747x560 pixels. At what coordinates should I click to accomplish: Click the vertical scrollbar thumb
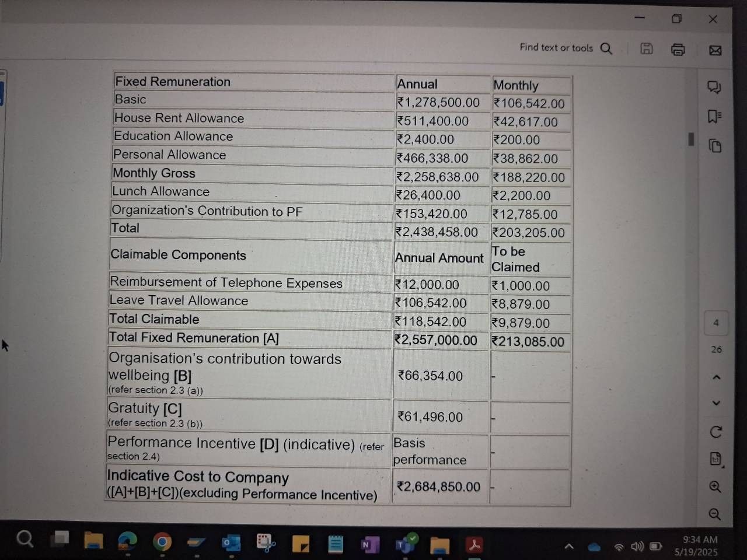691,139
